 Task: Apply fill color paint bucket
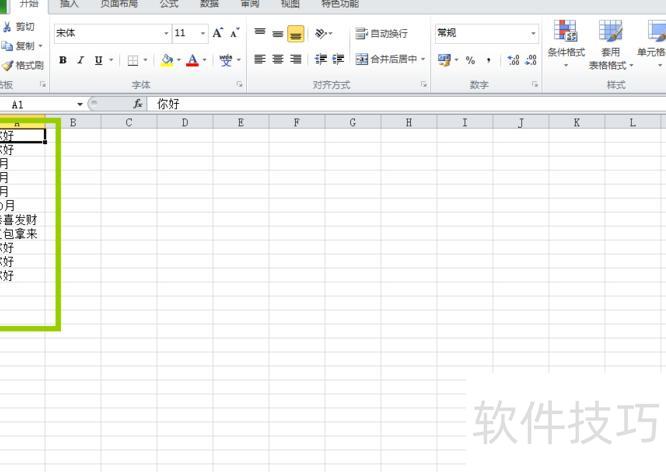click(167, 60)
